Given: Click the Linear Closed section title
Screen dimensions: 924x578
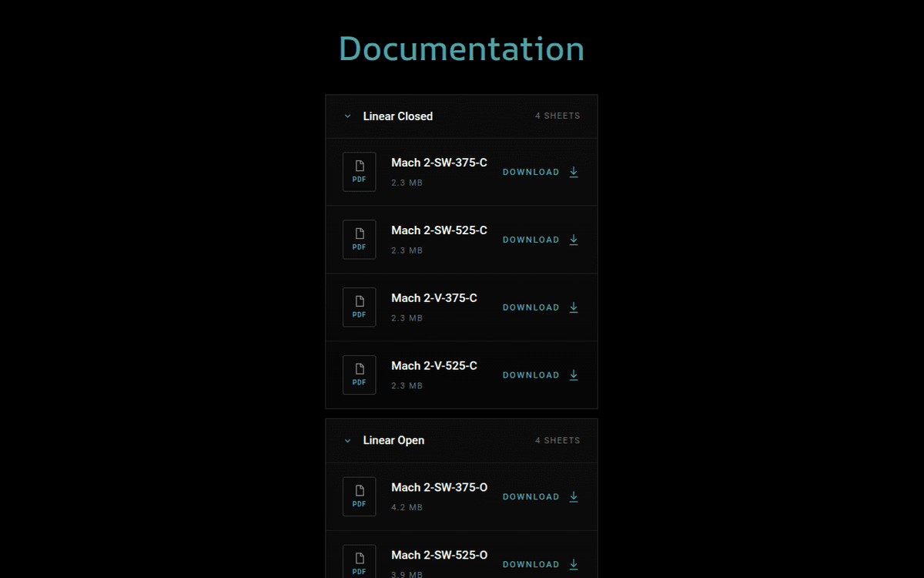Looking at the screenshot, I should pyautogui.click(x=398, y=116).
